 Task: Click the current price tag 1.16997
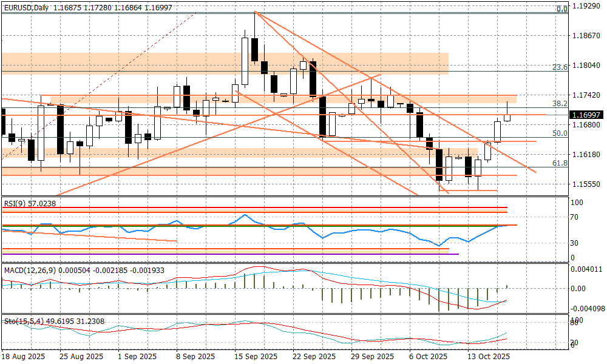click(x=587, y=115)
